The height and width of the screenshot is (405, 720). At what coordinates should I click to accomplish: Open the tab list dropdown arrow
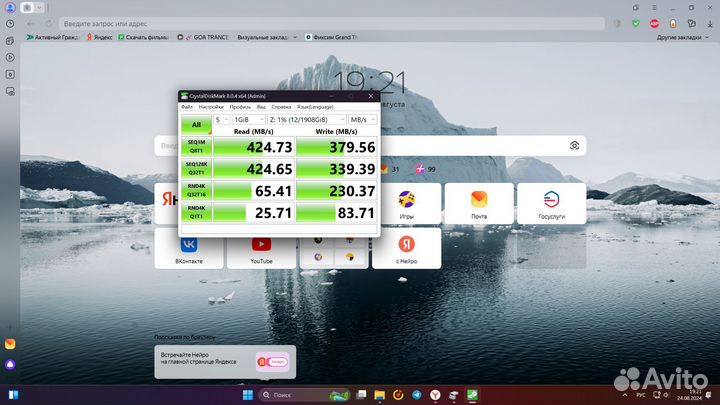(x=39, y=7)
